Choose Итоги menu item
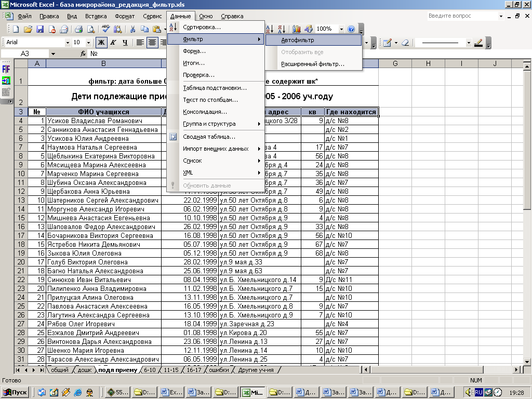Image resolution: width=532 pixels, height=399 pixels. (216, 63)
